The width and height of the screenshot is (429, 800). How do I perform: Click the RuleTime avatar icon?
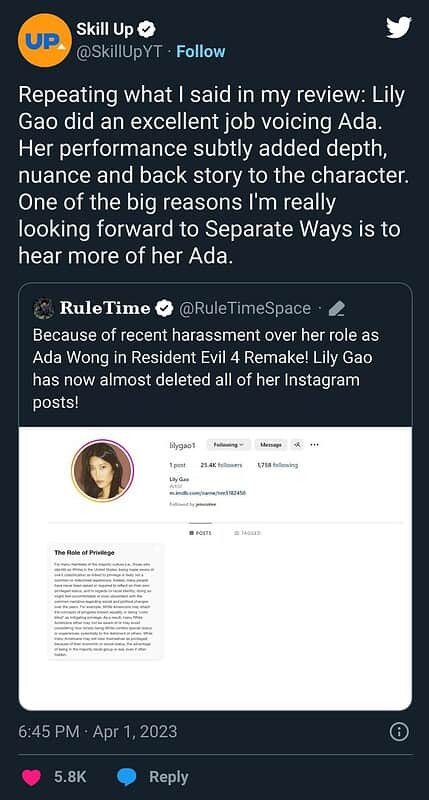pyautogui.click(x=44, y=308)
